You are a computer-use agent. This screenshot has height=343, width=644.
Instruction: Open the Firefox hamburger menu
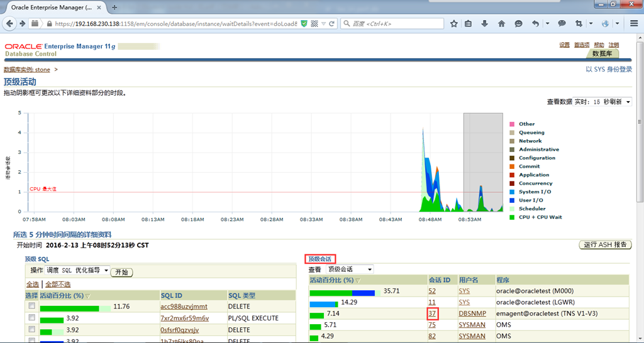(635, 23)
